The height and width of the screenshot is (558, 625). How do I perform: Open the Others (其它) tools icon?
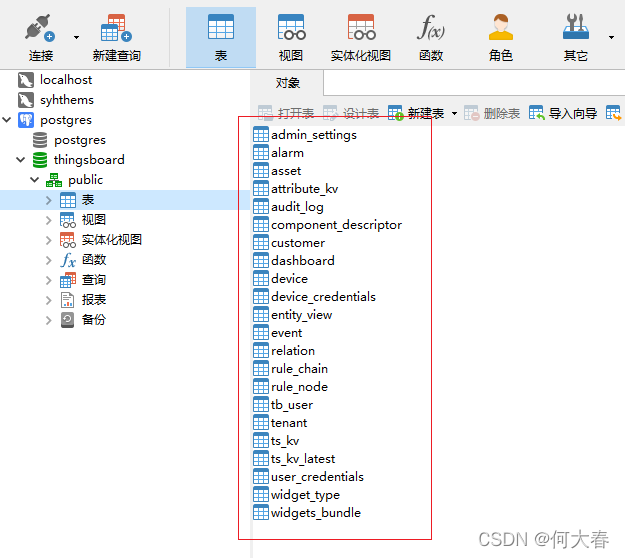coord(576,27)
